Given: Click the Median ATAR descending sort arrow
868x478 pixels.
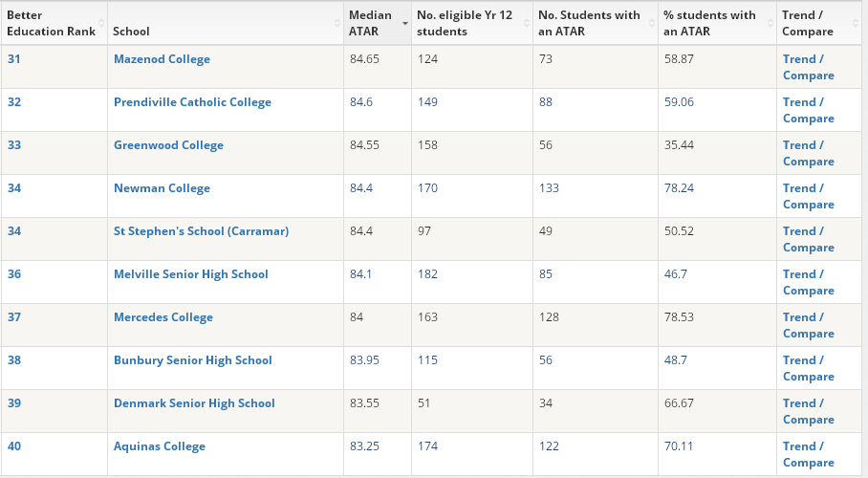Looking at the screenshot, I should 405,23.
